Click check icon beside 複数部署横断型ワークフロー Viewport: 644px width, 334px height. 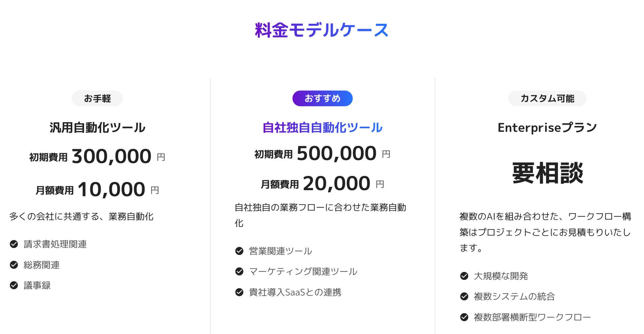point(464,317)
